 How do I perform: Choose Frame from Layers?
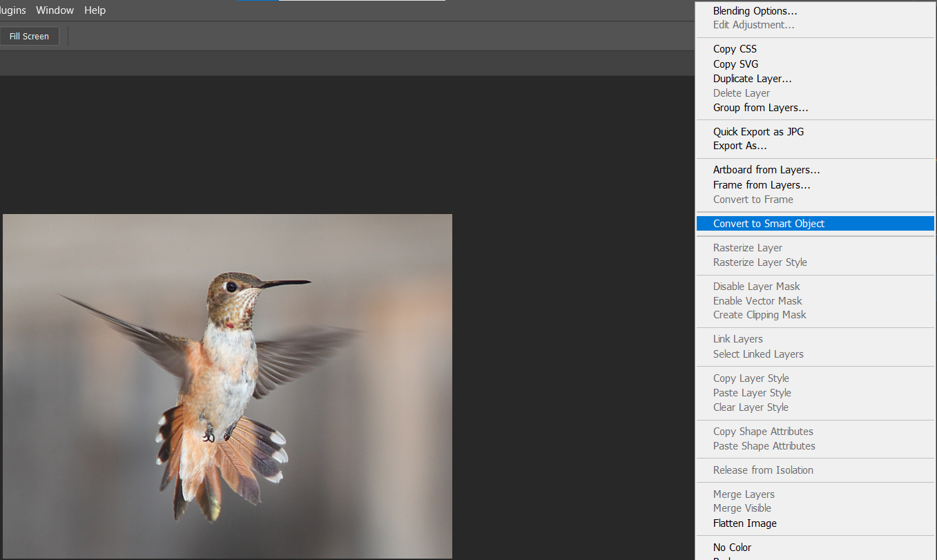point(761,184)
